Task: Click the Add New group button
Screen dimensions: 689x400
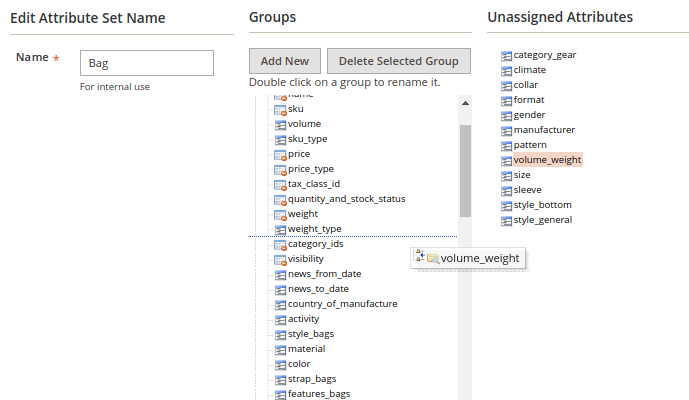Action: [x=284, y=61]
